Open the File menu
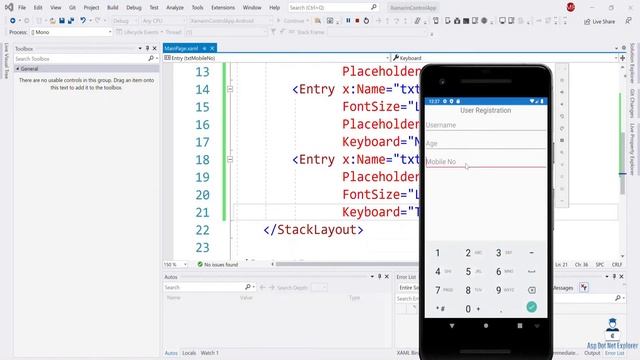The height and width of the screenshot is (360, 640). [22, 7]
